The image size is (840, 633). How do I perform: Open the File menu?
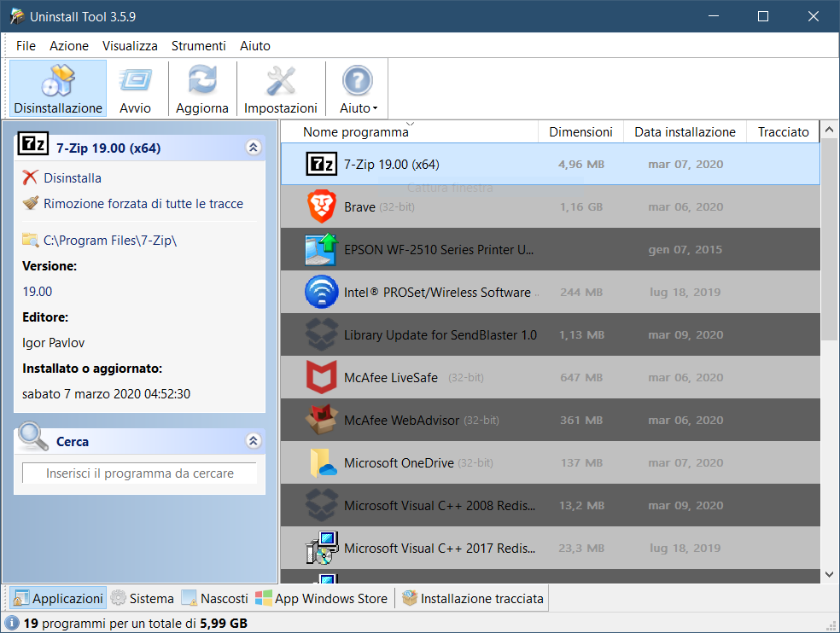click(26, 46)
